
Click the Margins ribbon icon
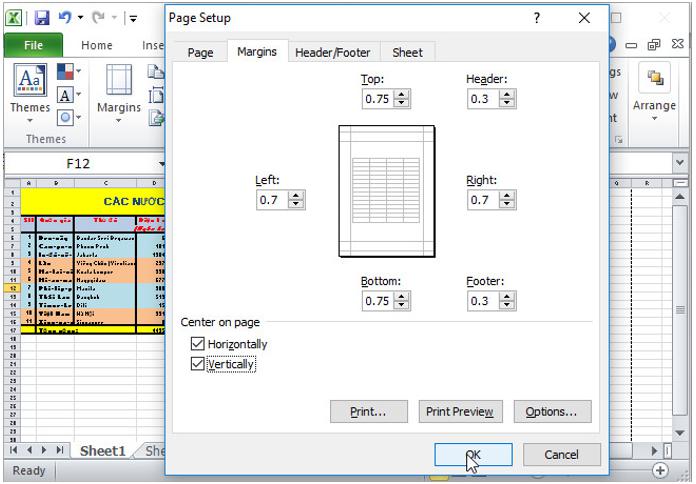point(119,90)
